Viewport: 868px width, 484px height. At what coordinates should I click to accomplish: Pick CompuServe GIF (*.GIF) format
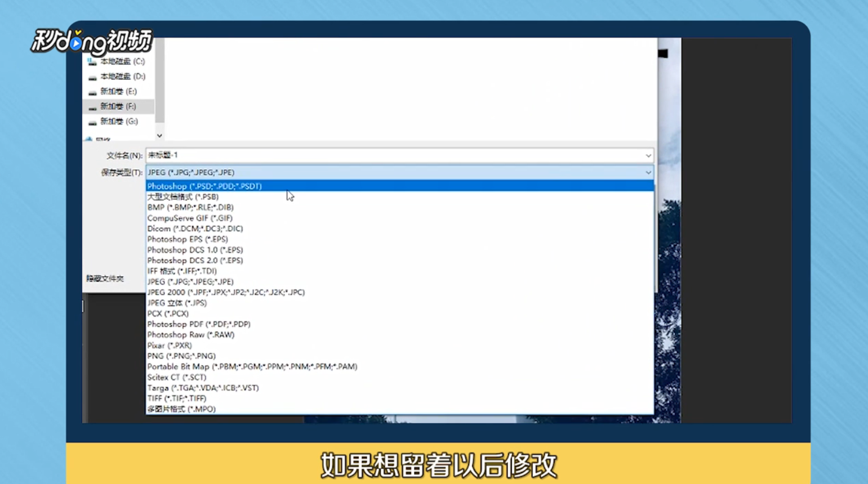coord(399,218)
